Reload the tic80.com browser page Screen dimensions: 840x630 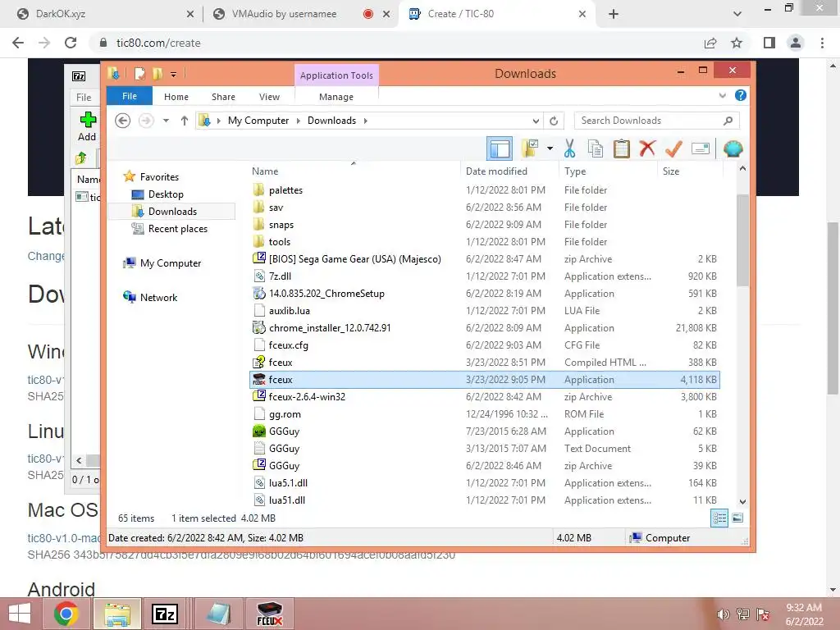click(x=71, y=43)
